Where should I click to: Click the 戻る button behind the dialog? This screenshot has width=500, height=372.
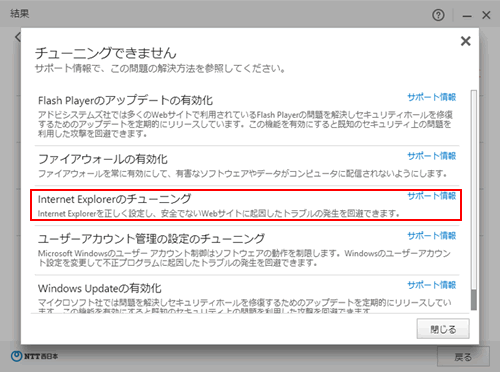[x=463, y=357]
